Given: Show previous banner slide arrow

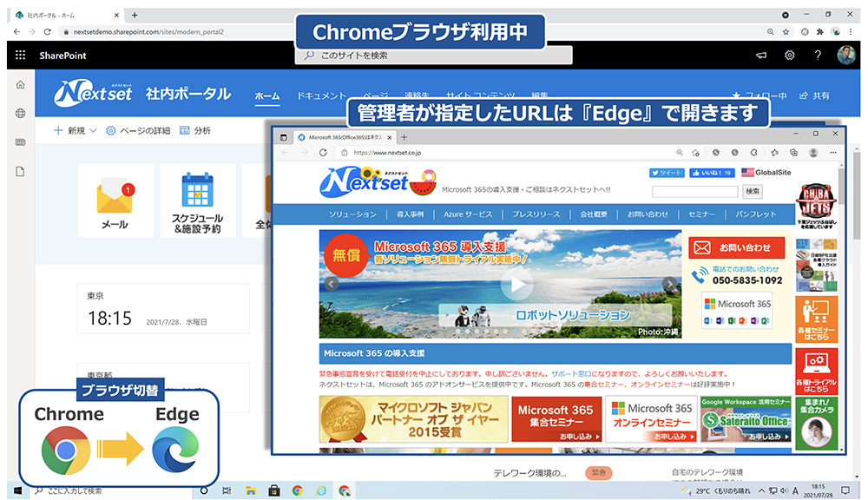Looking at the screenshot, I should (331, 284).
